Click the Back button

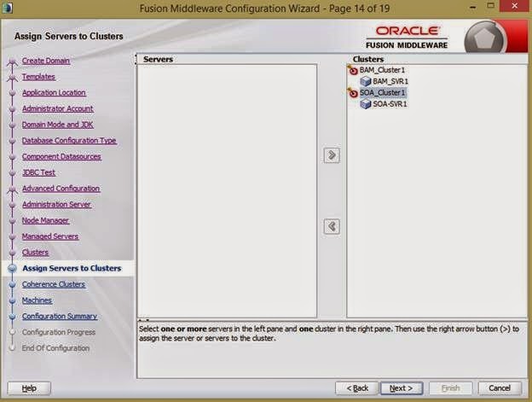[356, 388]
